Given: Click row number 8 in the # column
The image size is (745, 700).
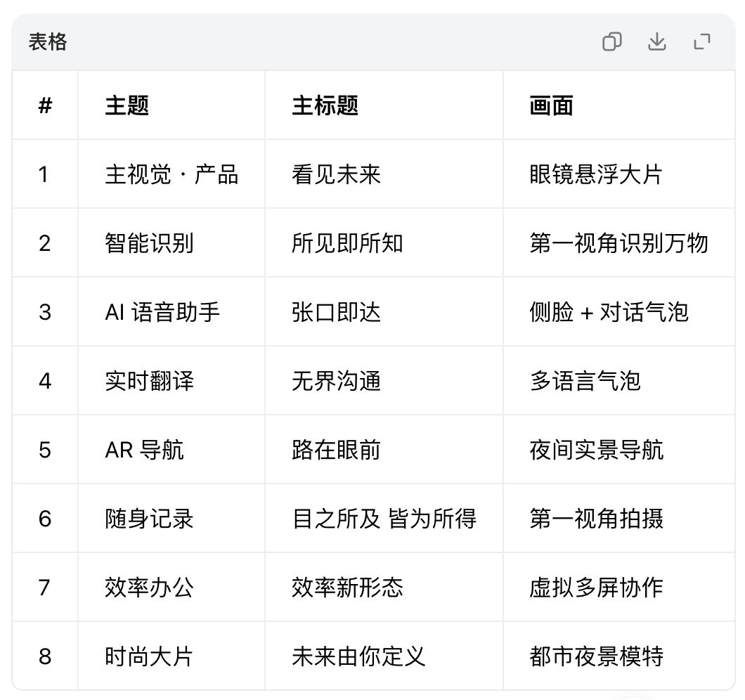Looking at the screenshot, I should coord(45,656).
